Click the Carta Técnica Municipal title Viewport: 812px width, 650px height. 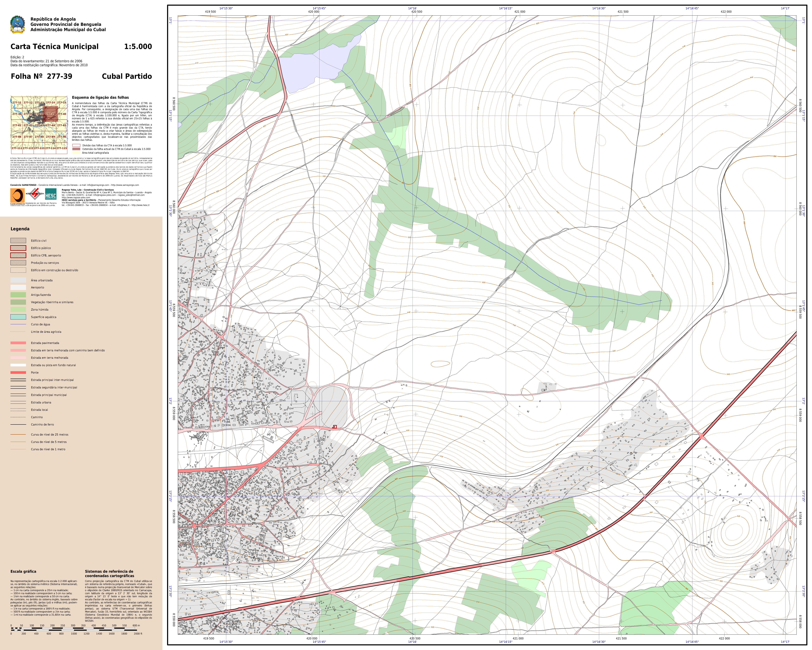55,47
